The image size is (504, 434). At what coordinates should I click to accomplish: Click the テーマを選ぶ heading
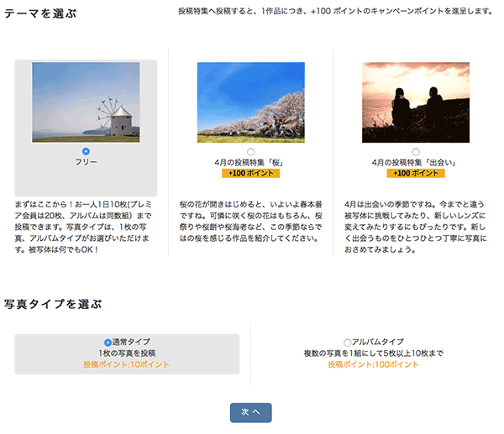pyautogui.click(x=40, y=13)
